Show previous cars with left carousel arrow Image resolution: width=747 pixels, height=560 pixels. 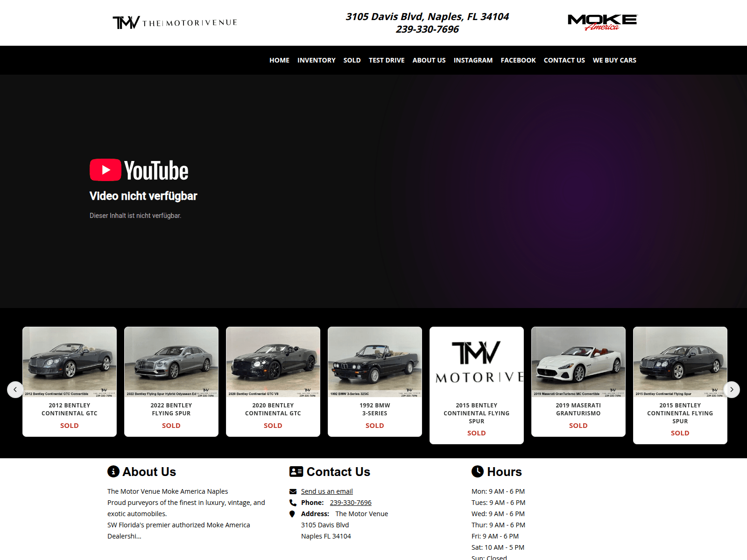pyautogui.click(x=15, y=390)
